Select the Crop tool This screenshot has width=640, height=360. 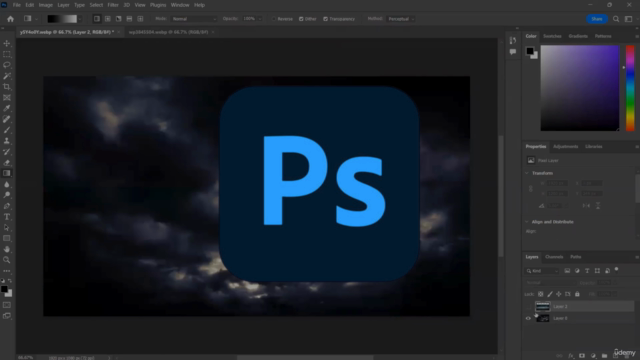7,87
